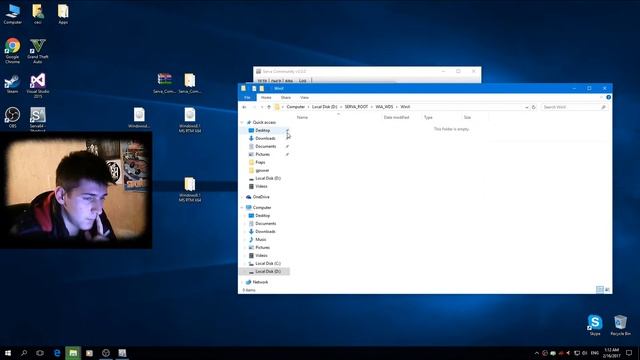Open the address bar history dropdown
The image size is (640, 360).
pyautogui.click(x=526, y=107)
